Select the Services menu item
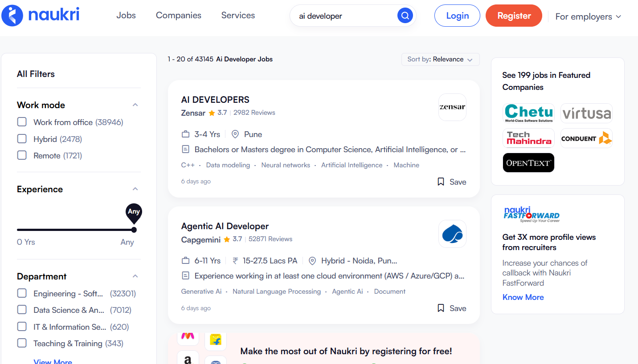638x364 pixels. tap(238, 15)
